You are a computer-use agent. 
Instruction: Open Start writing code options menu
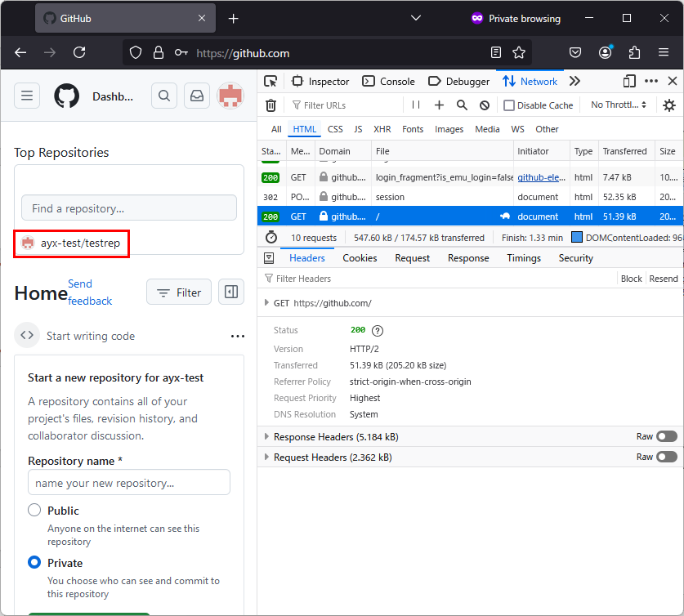click(238, 336)
